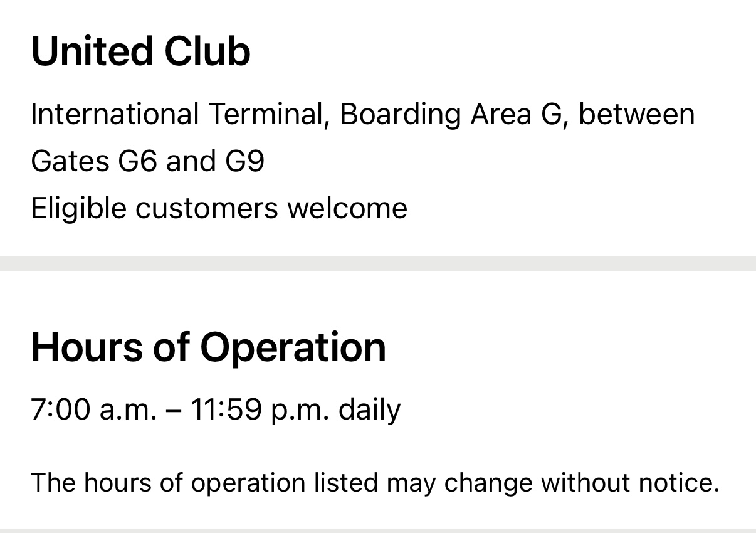Click the 11:59 p.m. closing time

pos(259,410)
